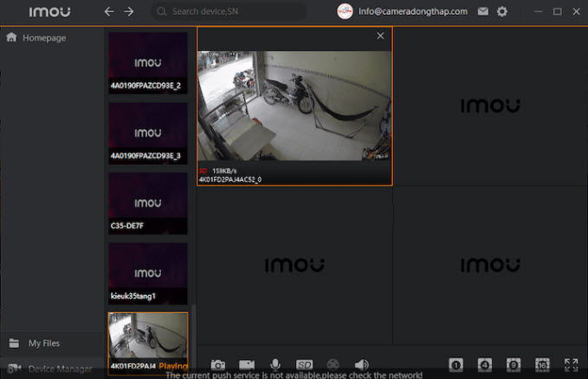The image size is (588, 379).
Task: Switch to 9-view grid layout
Action: [x=514, y=365]
